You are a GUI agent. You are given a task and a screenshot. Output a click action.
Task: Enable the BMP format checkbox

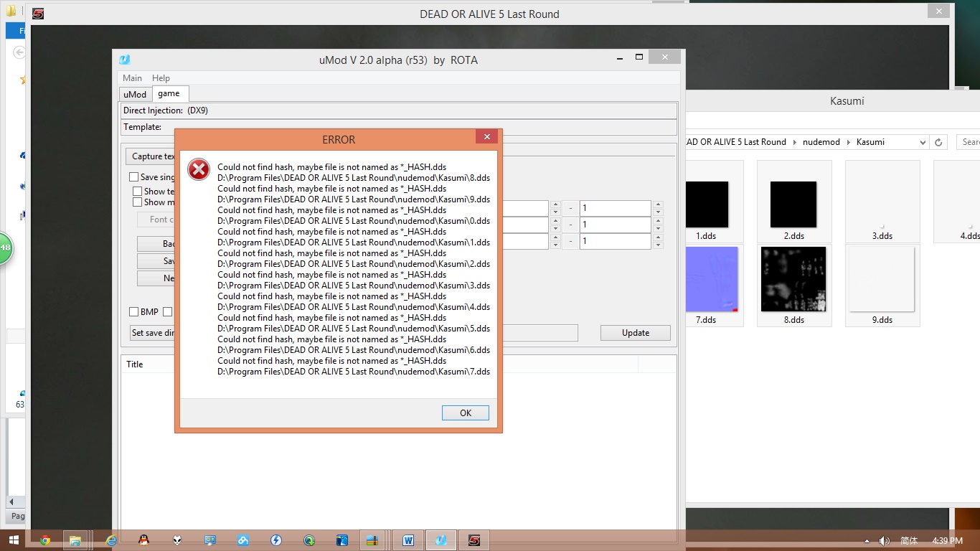(x=134, y=312)
